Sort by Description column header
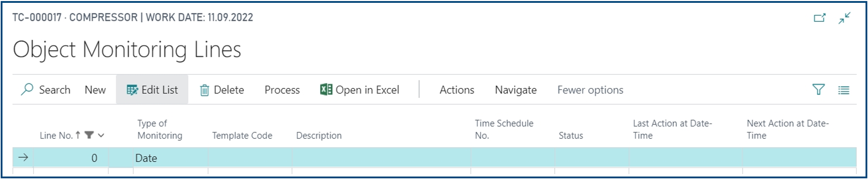This screenshot has width=868, height=179. [319, 135]
